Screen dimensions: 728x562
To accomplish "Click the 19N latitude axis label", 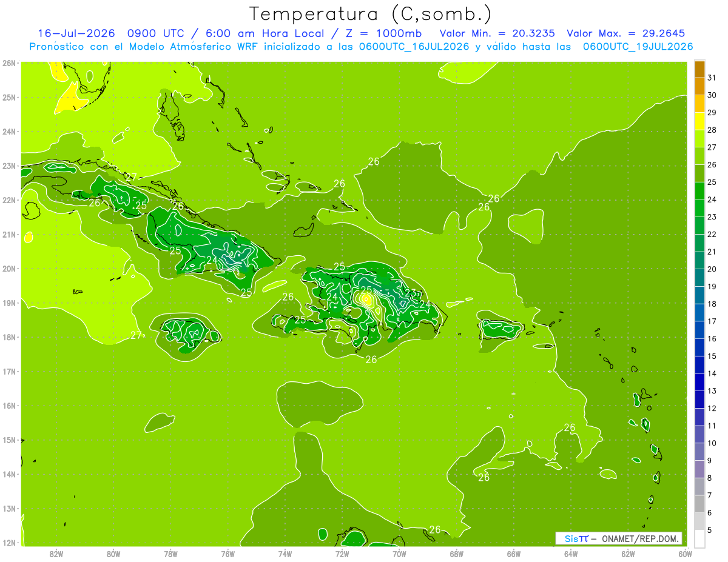I will click(9, 303).
